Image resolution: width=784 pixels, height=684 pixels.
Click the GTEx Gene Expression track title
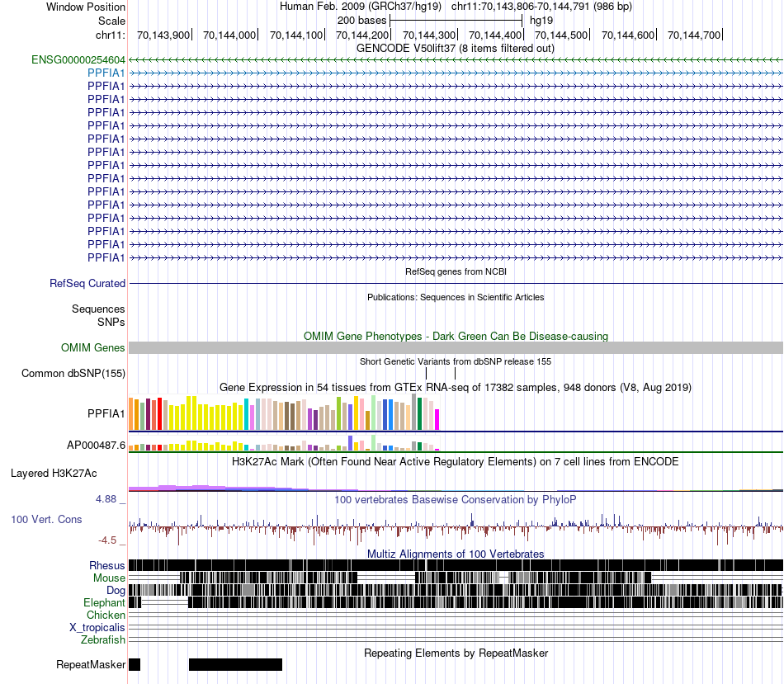[x=456, y=388]
